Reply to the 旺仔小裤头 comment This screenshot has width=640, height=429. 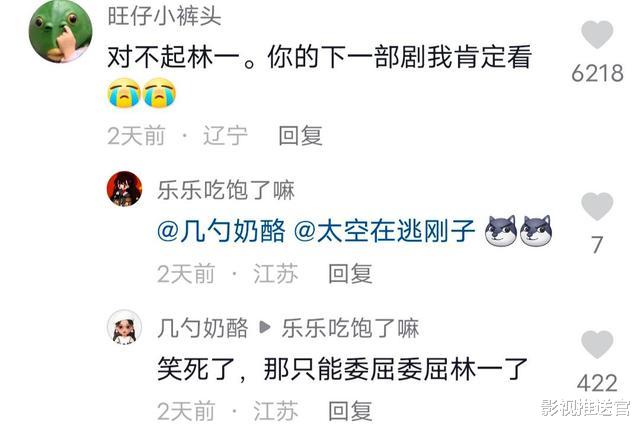300,136
